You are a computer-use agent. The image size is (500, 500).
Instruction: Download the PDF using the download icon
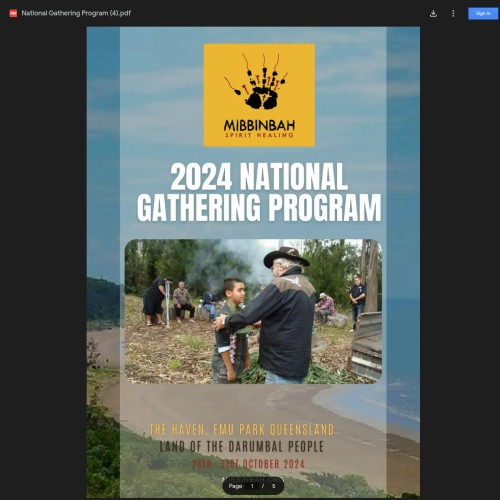(x=433, y=13)
